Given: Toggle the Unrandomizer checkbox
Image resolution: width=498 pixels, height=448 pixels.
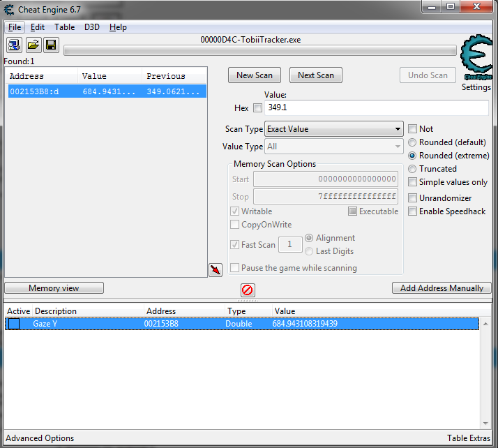Looking at the screenshot, I should coord(412,198).
